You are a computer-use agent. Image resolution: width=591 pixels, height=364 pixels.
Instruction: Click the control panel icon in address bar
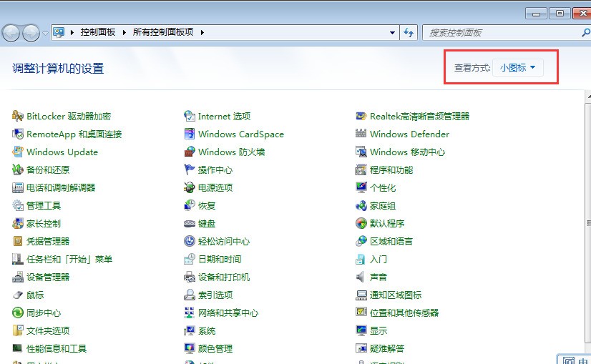[x=59, y=32]
